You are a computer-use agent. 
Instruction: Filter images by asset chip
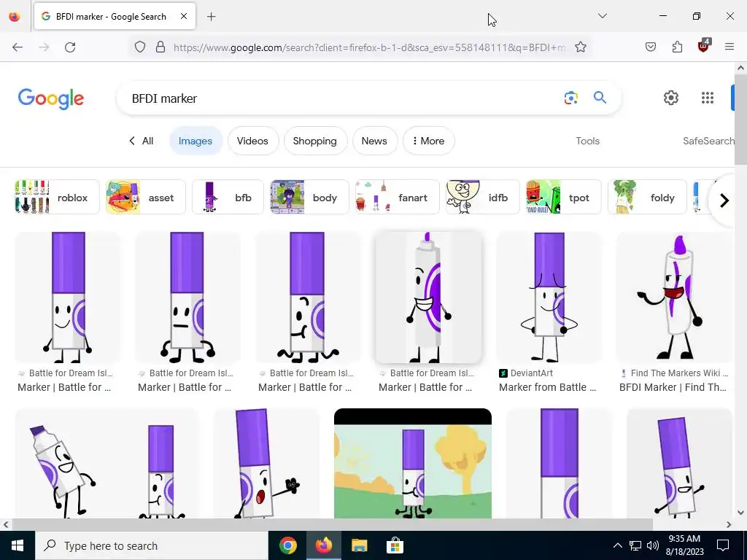(x=146, y=197)
